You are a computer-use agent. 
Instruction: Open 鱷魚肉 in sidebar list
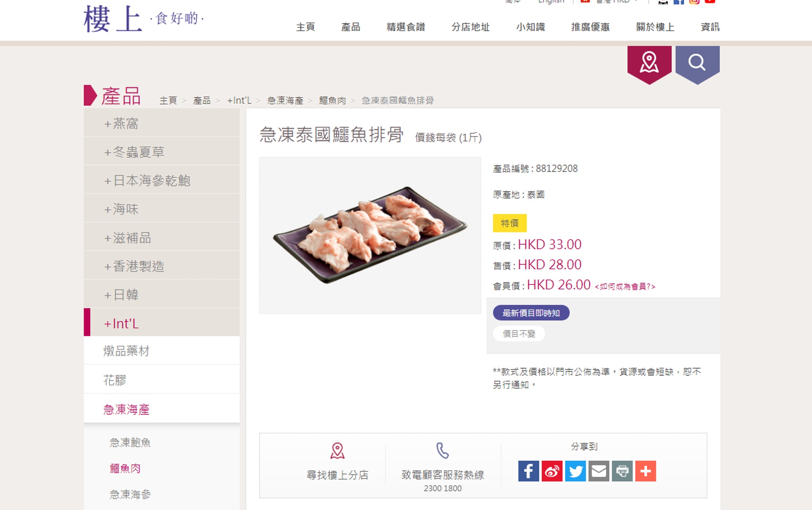coord(125,468)
